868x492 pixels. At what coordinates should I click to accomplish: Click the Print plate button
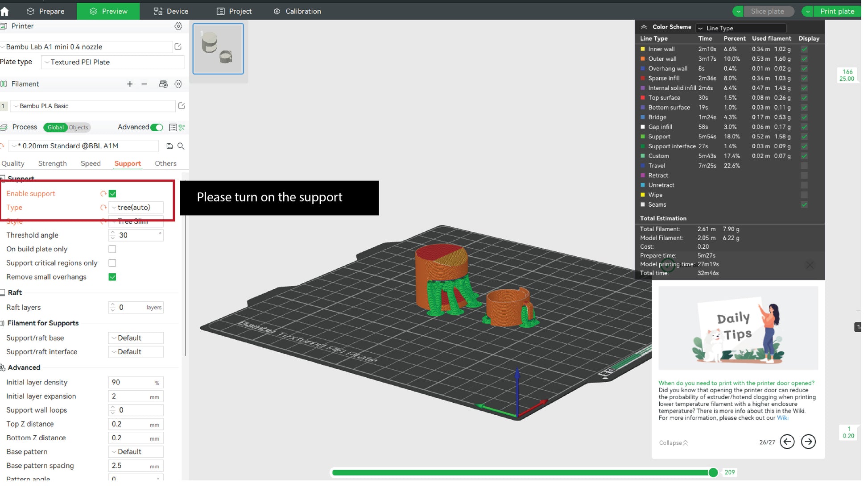click(x=837, y=11)
